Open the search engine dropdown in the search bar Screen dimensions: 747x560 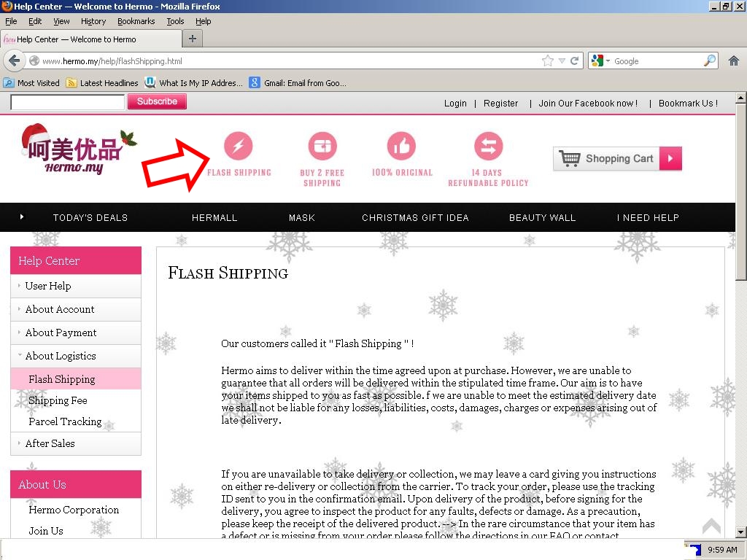click(601, 61)
